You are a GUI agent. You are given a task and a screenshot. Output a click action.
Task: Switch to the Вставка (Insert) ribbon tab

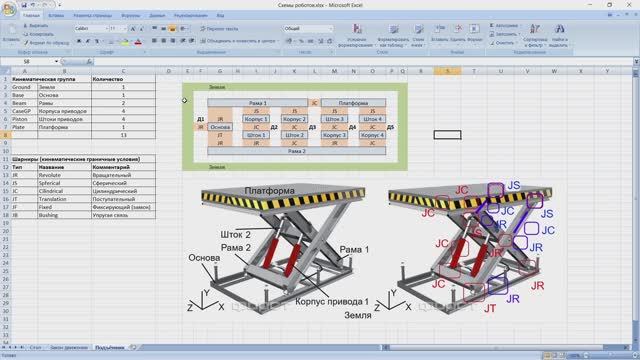56,16
